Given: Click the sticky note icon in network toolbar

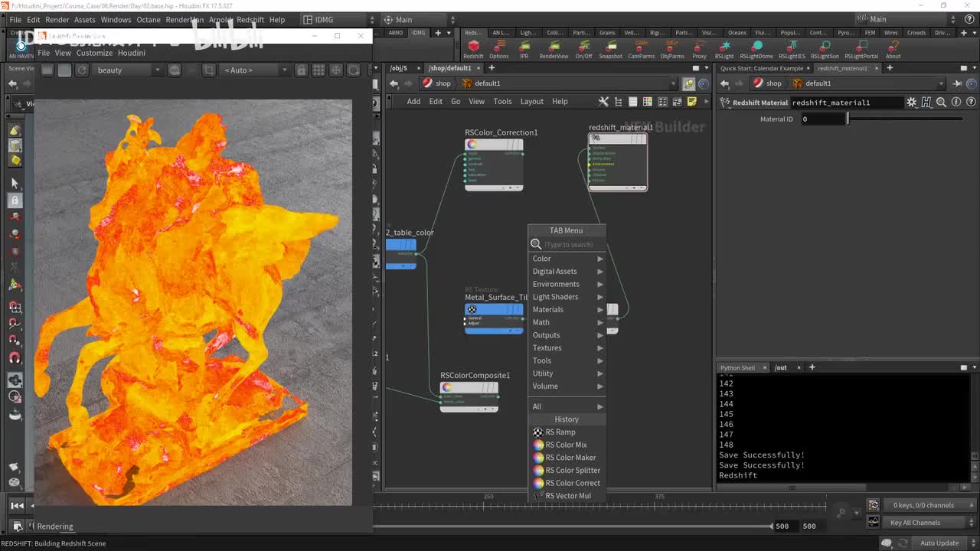Looking at the screenshot, I should pos(692,101).
